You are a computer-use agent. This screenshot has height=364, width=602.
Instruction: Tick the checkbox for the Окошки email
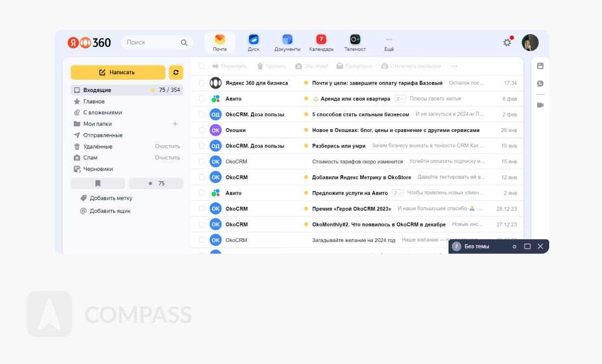(x=202, y=130)
